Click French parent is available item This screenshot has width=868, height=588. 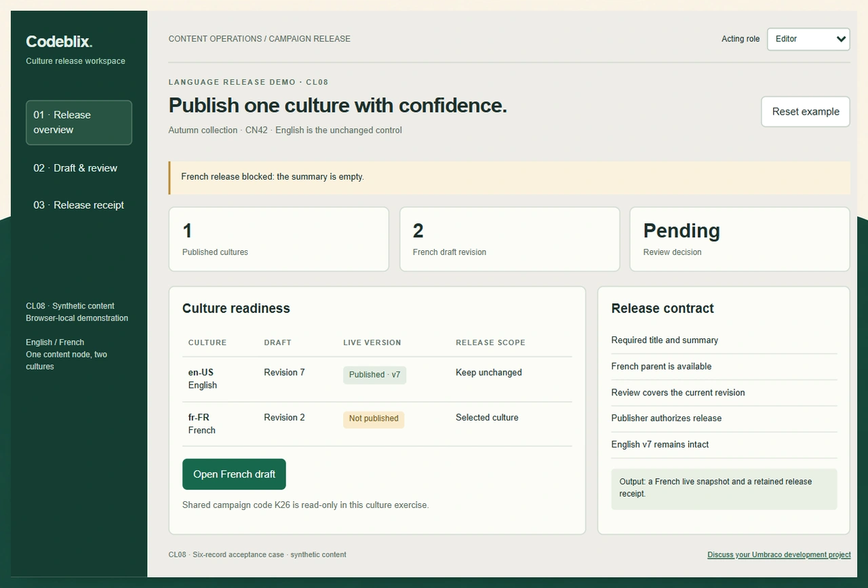[x=724, y=366]
